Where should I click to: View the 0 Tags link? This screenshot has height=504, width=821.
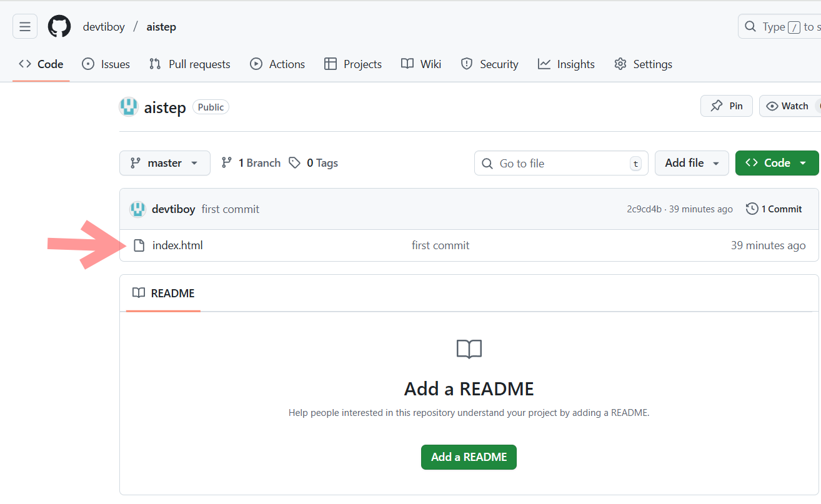(x=314, y=163)
